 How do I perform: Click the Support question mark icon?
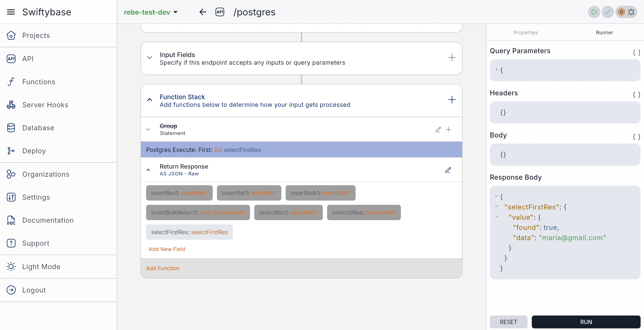[x=11, y=243]
